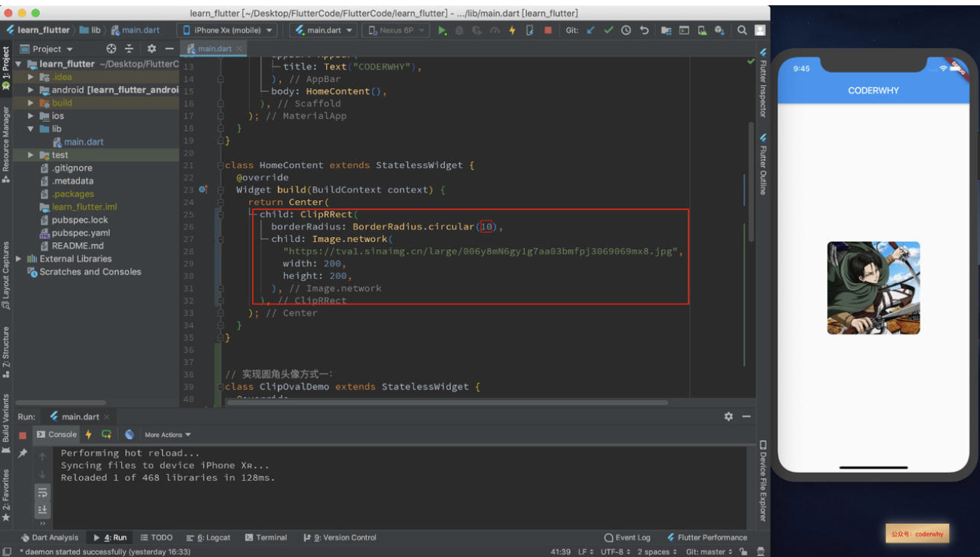This screenshot has height=557, width=980.
Task: Click override gutter icon on line 23
Action: coord(203,190)
